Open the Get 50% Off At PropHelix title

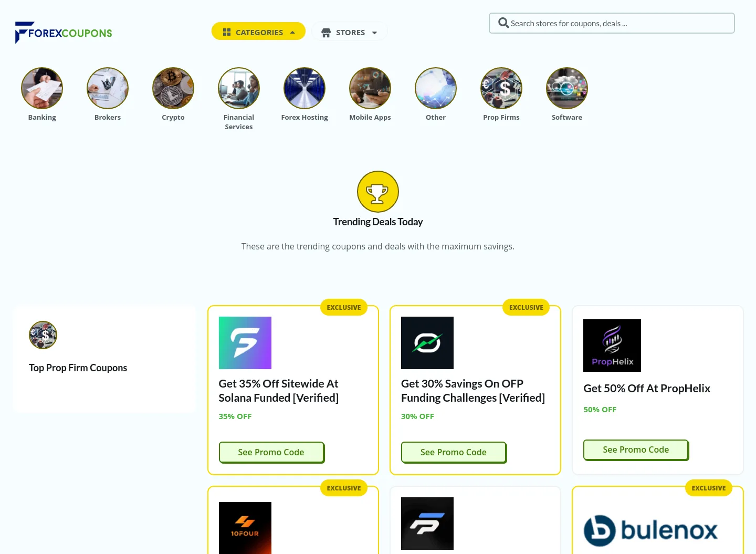[647, 388]
